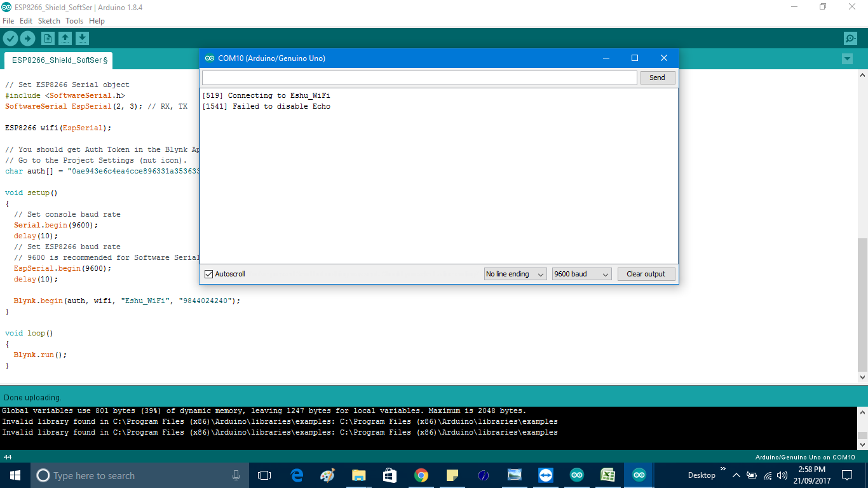Screen dimensions: 868x488
Task: Open the Tools menu
Action: [74, 20]
